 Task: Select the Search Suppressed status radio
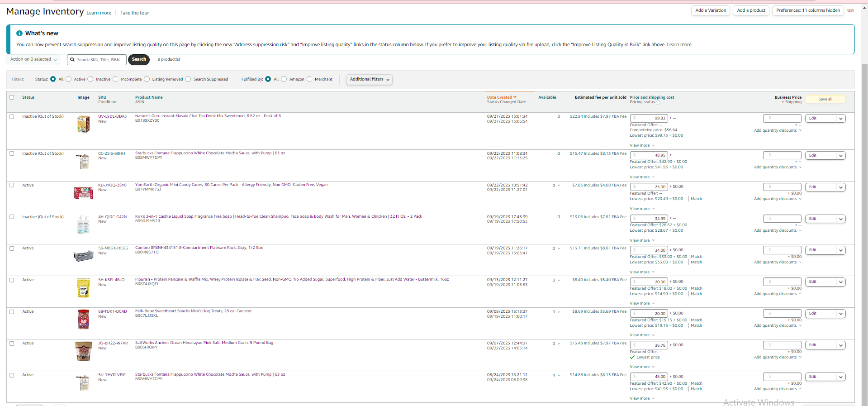[188, 79]
